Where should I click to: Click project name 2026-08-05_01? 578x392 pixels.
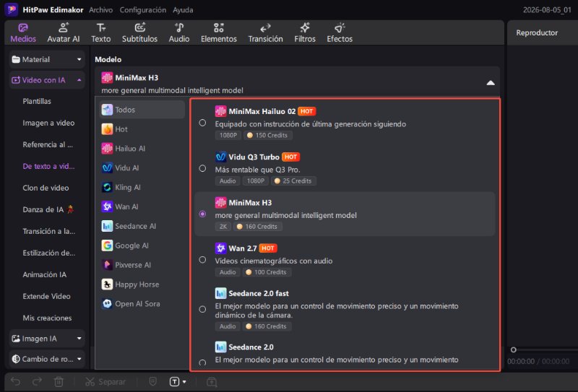547,10
